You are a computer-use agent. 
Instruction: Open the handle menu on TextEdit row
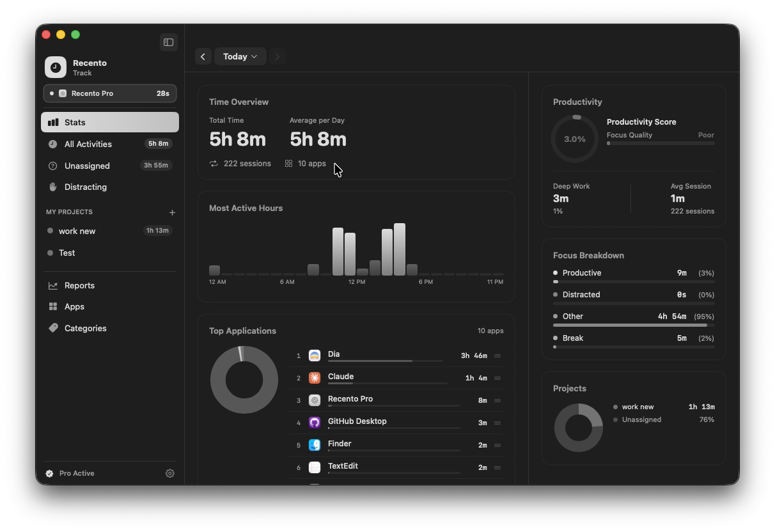click(x=497, y=467)
